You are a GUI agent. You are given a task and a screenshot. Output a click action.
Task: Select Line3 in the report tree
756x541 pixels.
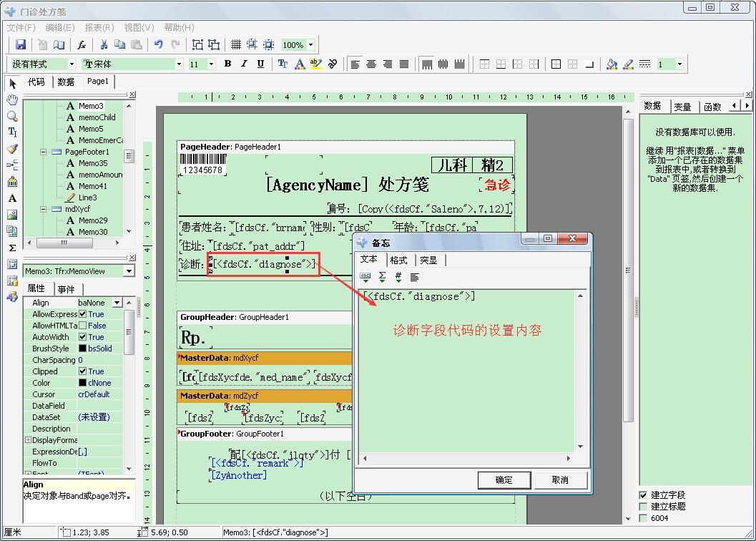point(88,198)
